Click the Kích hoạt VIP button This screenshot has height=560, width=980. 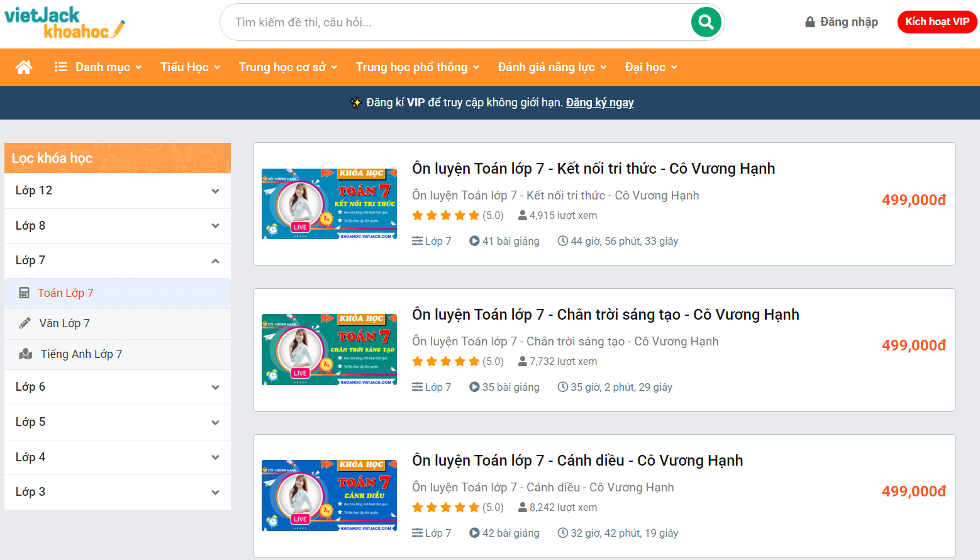937,22
